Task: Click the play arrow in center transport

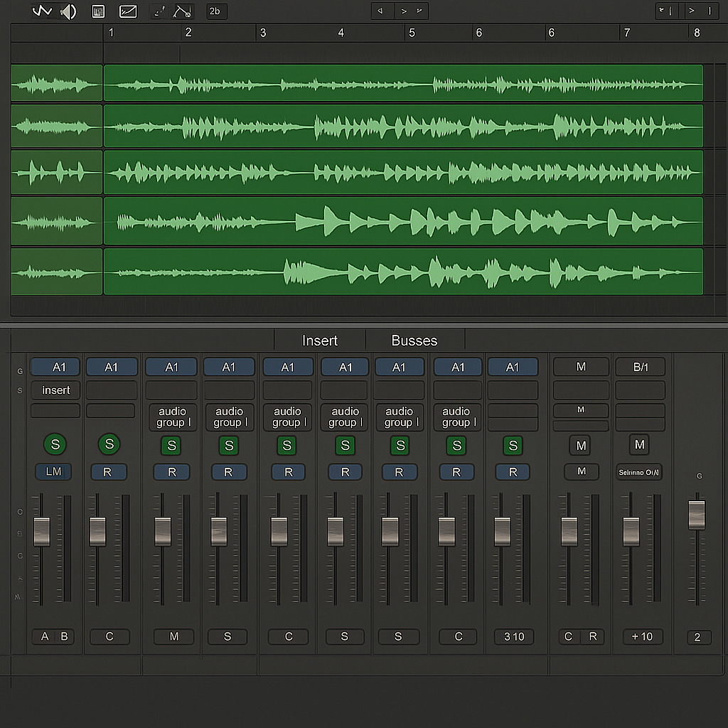Action: pyautogui.click(x=404, y=11)
